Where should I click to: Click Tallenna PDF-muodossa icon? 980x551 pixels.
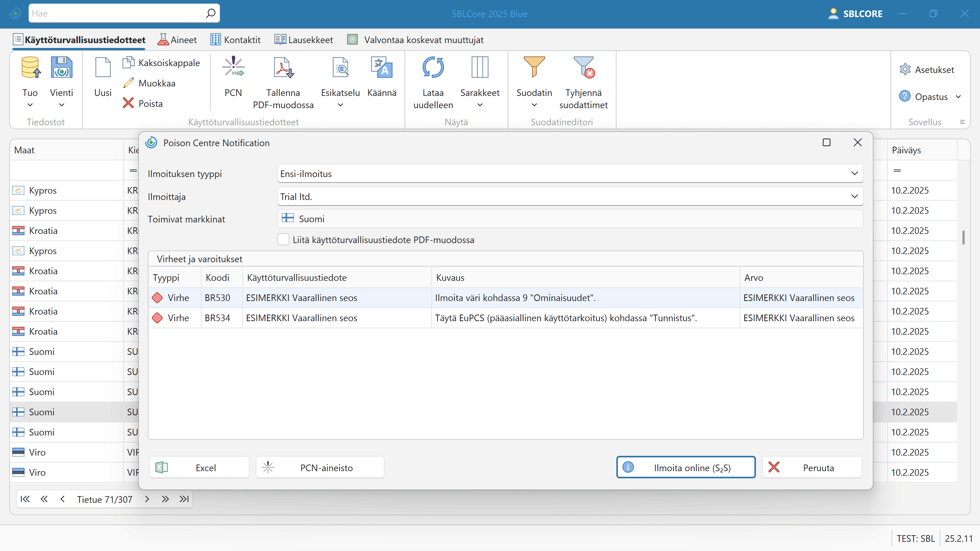pos(283,68)
